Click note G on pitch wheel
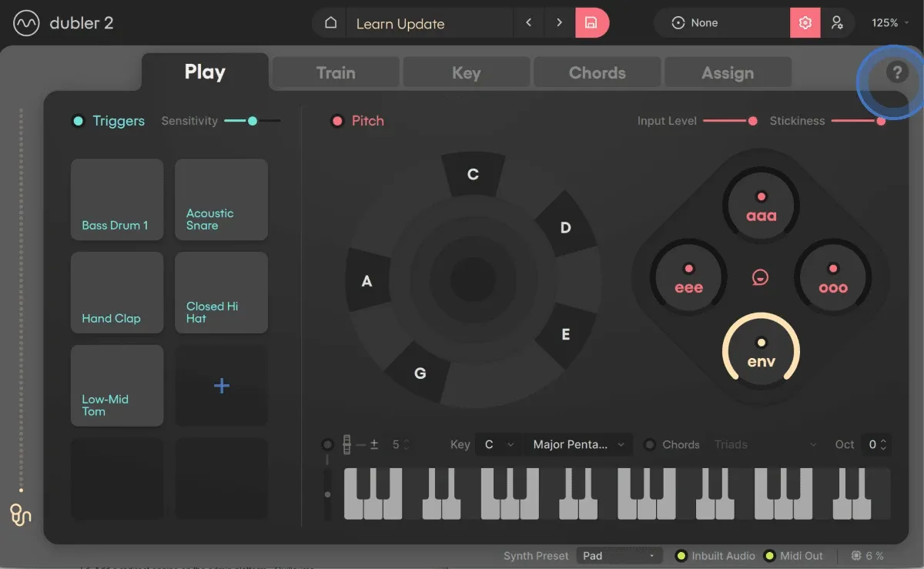Image resolution: width=924 pixels, height=569 pixels. coord(420,373)
